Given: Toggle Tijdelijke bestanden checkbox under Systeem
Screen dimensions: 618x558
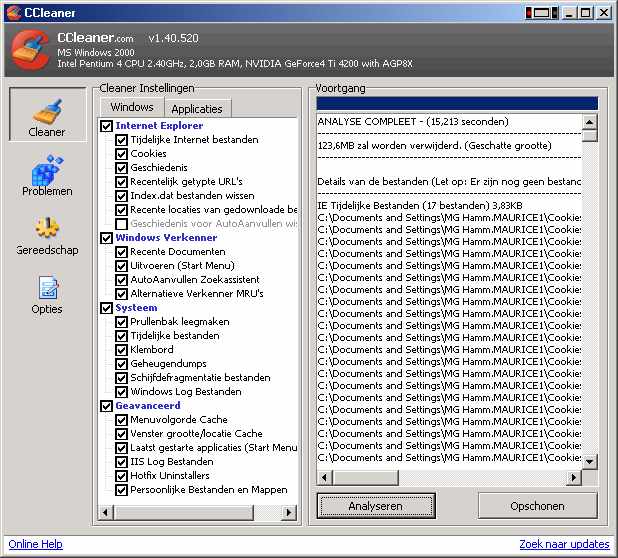Looking at the screenshot, I should tap(121, 336).
